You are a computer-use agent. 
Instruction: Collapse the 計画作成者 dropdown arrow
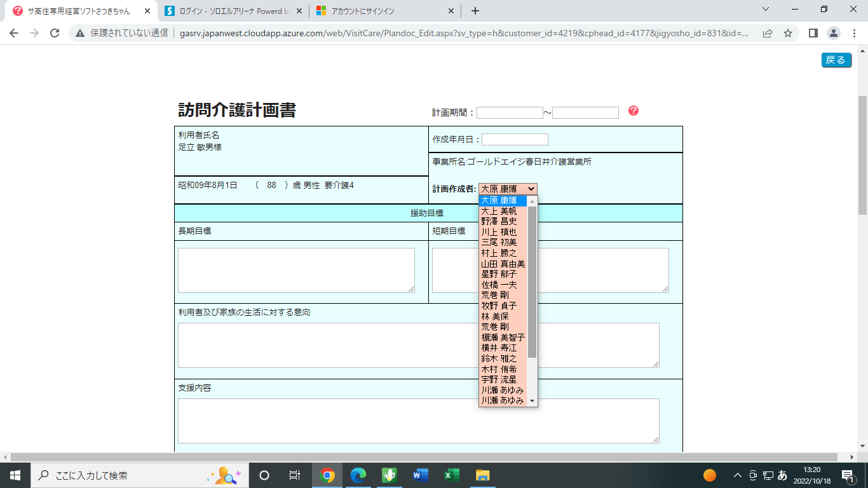click(x=531, y=189)
